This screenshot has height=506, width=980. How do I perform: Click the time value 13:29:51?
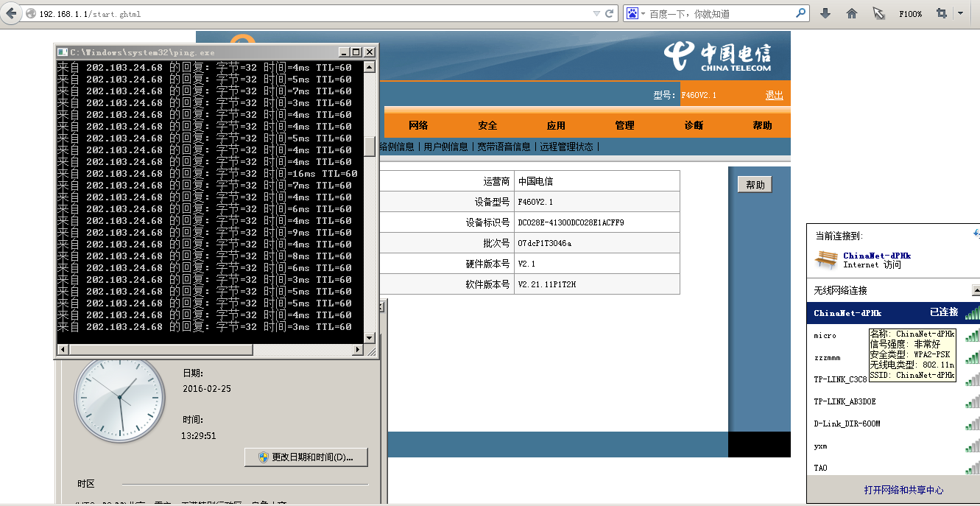click(200, 435)
